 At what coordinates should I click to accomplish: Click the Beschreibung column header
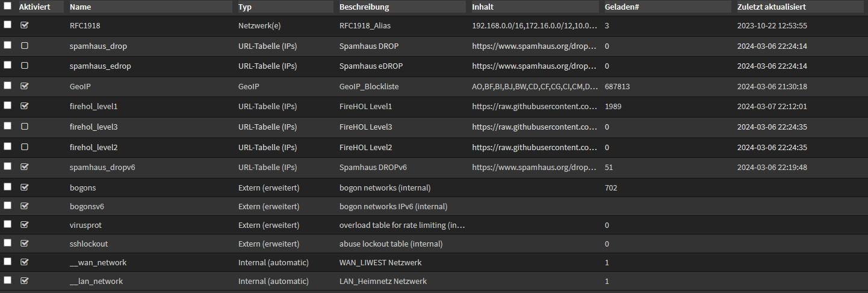[364, 7]
